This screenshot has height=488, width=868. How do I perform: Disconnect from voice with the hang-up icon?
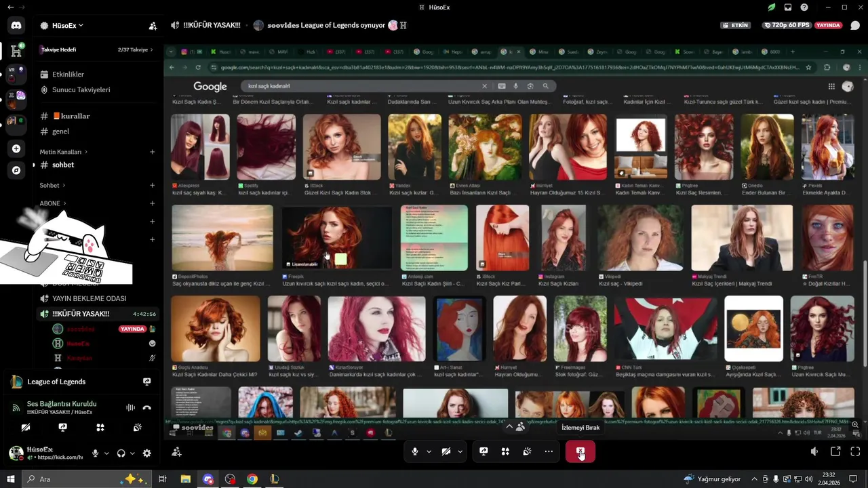146,407
